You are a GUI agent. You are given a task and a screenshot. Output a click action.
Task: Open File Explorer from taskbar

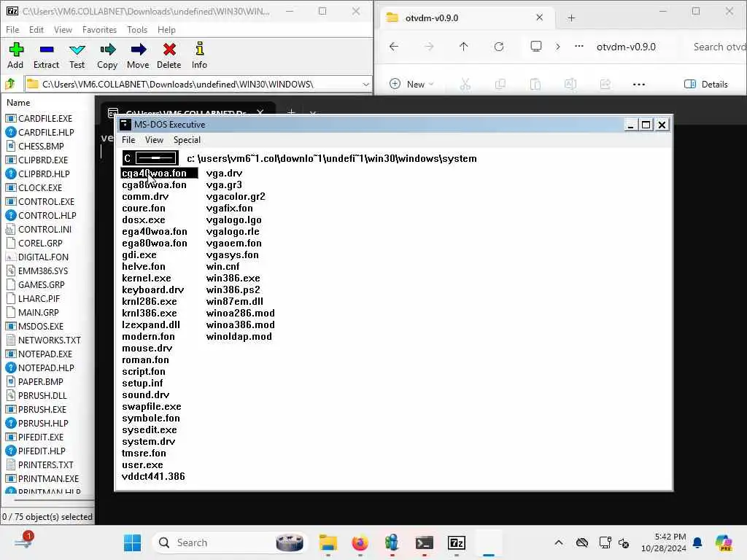pyautogui.click(x=328, y=542)
